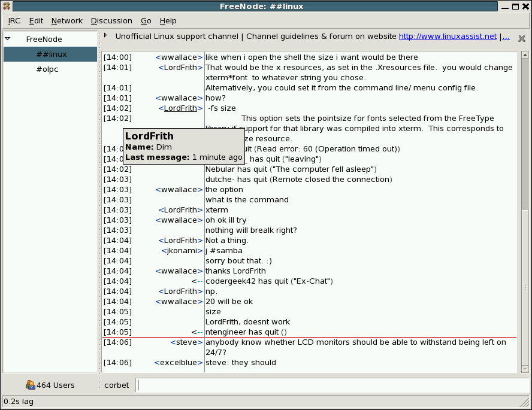
Task: Click the 'Nebular has quit' message
Action: click(x=291, y=169)
